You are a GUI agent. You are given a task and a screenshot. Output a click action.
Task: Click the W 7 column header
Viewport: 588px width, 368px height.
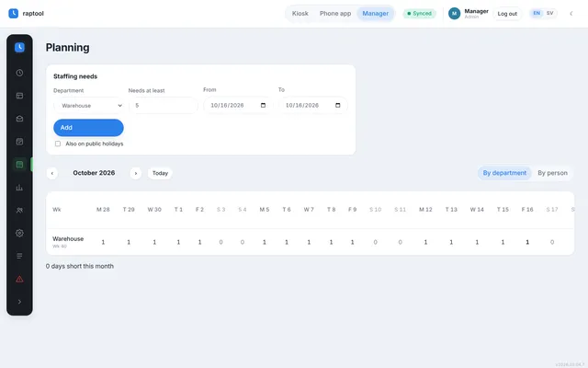point(309,210)
